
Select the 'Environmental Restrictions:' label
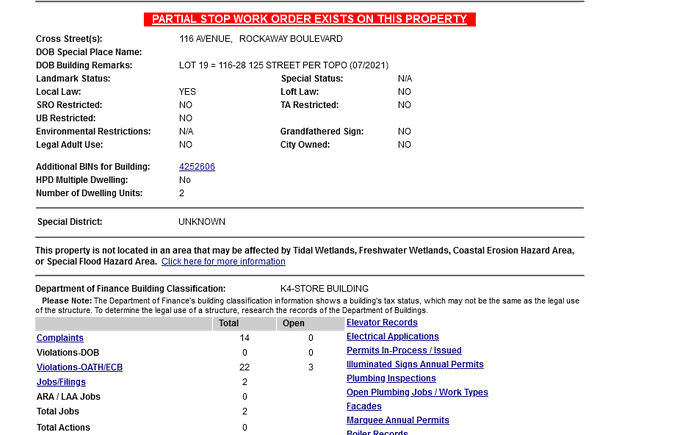(93, 131)
